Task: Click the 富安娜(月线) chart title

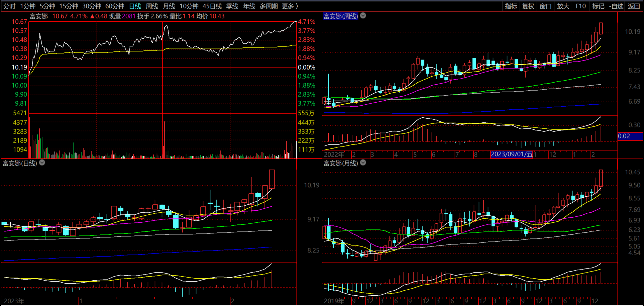Action: (x=341, y=163)
